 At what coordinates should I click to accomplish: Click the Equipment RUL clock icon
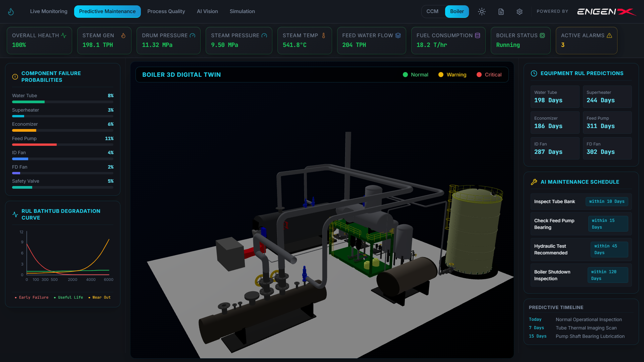(x=534, y=73)
